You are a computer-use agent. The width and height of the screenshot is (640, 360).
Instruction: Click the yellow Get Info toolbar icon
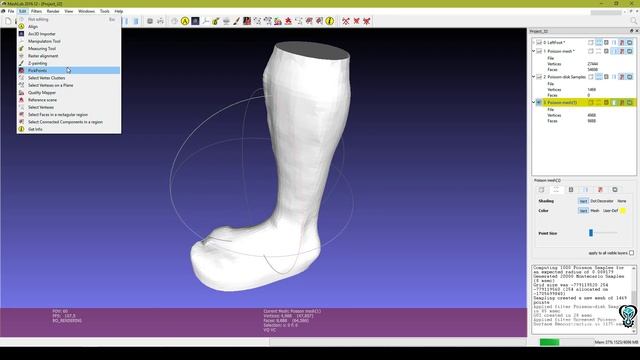tap(330, 21)
